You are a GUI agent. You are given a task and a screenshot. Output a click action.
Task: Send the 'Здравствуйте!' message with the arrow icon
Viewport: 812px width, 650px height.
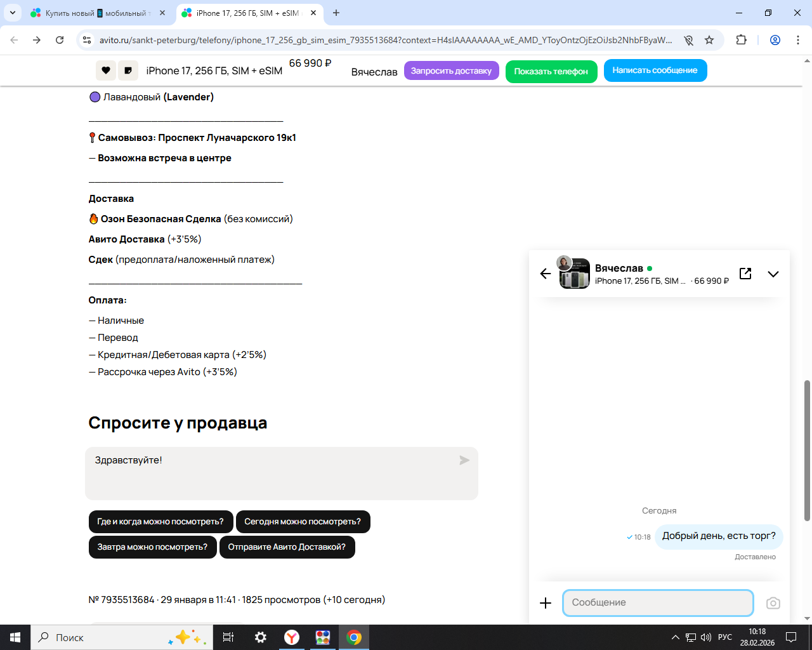pos(464,460)
